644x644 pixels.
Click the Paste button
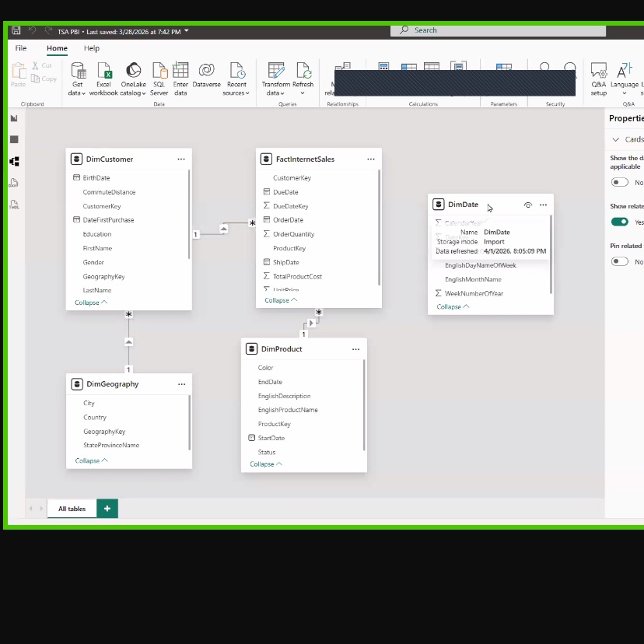[18, 75]
